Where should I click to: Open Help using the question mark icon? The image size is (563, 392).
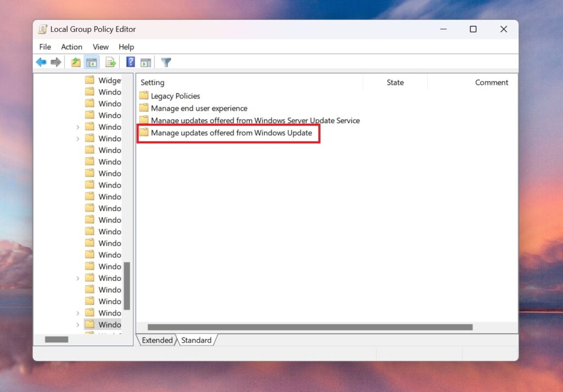click(x=130, y=62)
